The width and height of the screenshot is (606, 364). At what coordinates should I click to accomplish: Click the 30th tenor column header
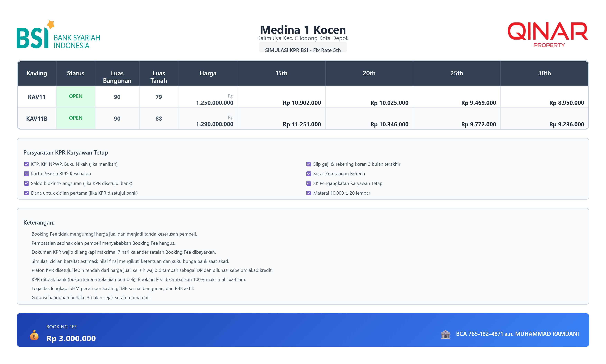tap(544, 73)
